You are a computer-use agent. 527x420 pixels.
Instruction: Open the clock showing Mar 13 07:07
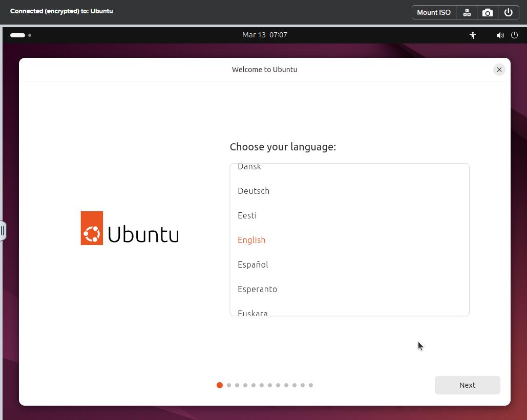[x=264, y=35]
